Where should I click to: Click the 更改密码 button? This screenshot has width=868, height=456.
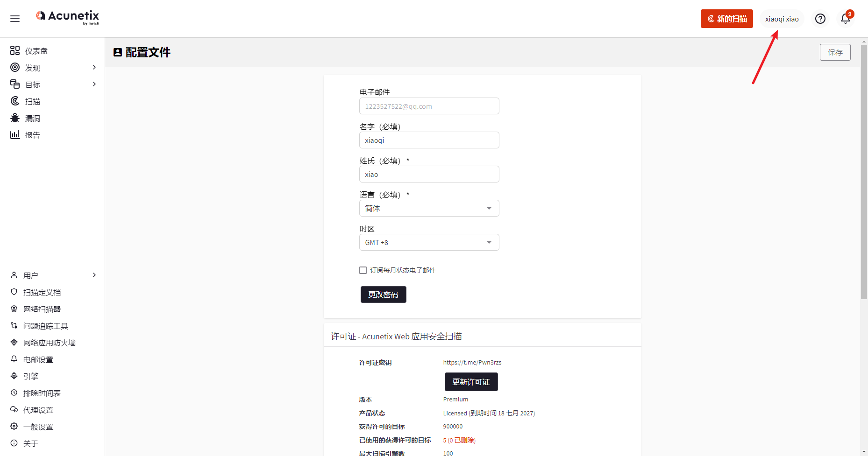pyautogui.click(x=384, y=295)
